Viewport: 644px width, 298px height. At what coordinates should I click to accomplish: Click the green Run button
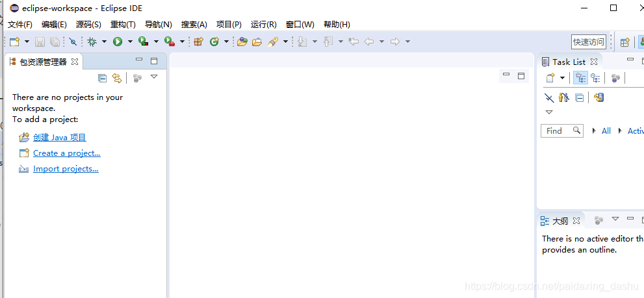pos(118,42)
